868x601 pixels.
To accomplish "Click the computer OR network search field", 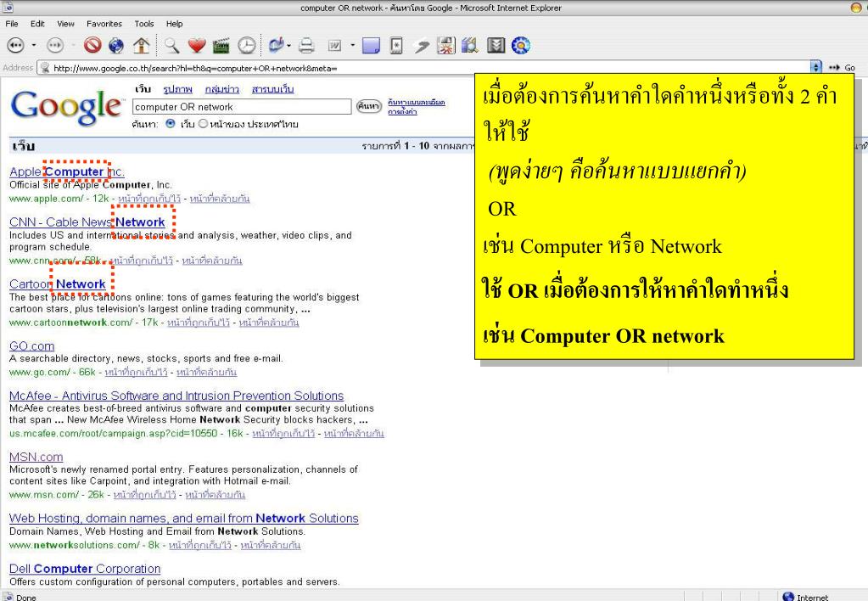I will pos(242,106).
